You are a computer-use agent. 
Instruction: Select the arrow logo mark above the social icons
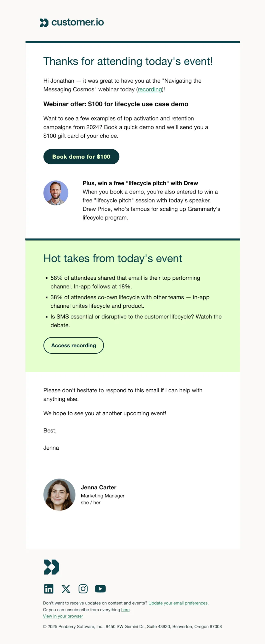click(x=51, y=567)
